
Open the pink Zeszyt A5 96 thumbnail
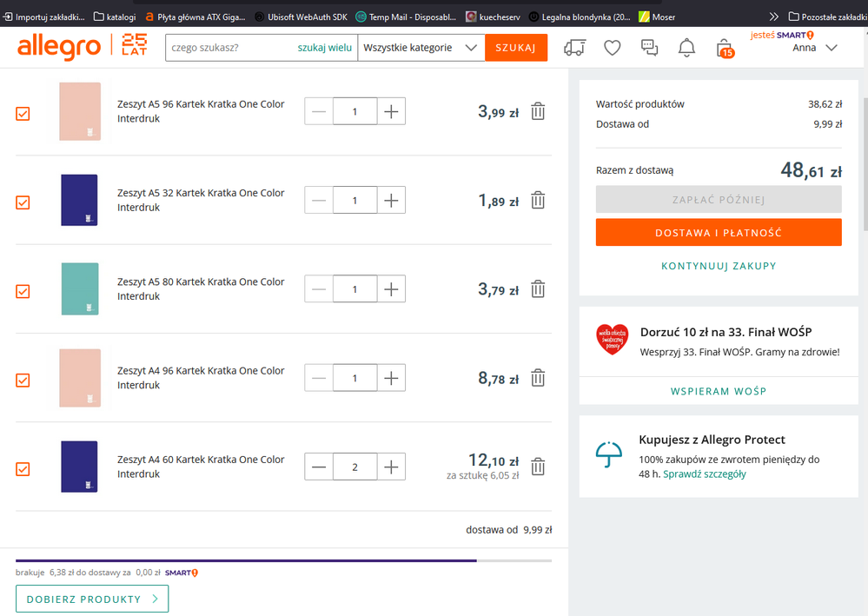point(80,111)
